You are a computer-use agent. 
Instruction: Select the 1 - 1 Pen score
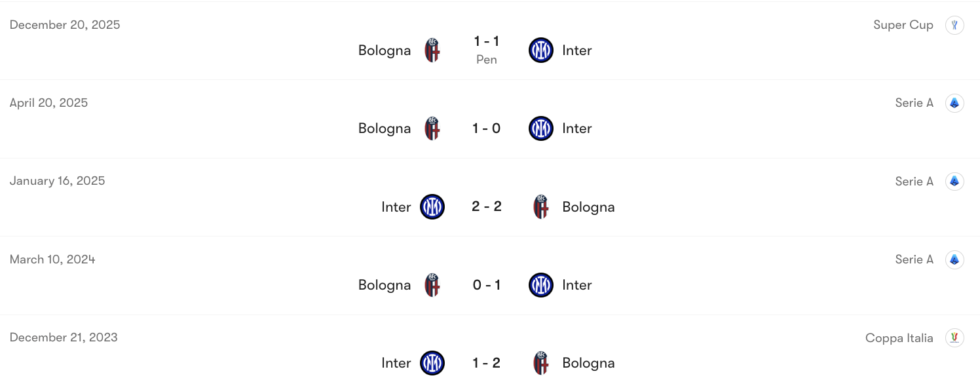click(486, 50)
